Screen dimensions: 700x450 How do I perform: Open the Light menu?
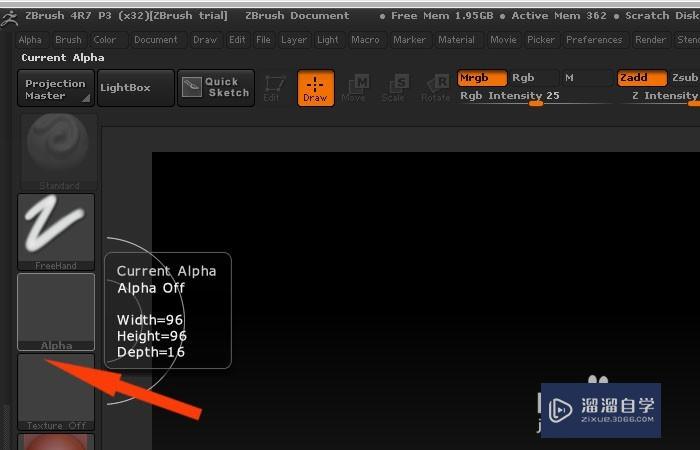pos(328,40)
